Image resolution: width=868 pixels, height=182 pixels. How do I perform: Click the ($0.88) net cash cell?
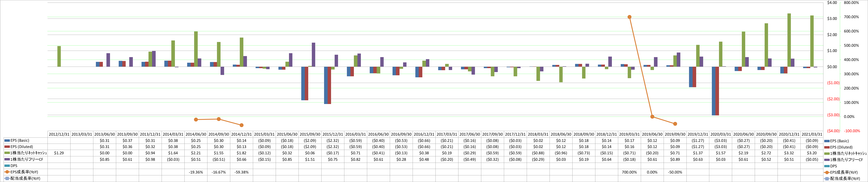[x=538, y=153]
